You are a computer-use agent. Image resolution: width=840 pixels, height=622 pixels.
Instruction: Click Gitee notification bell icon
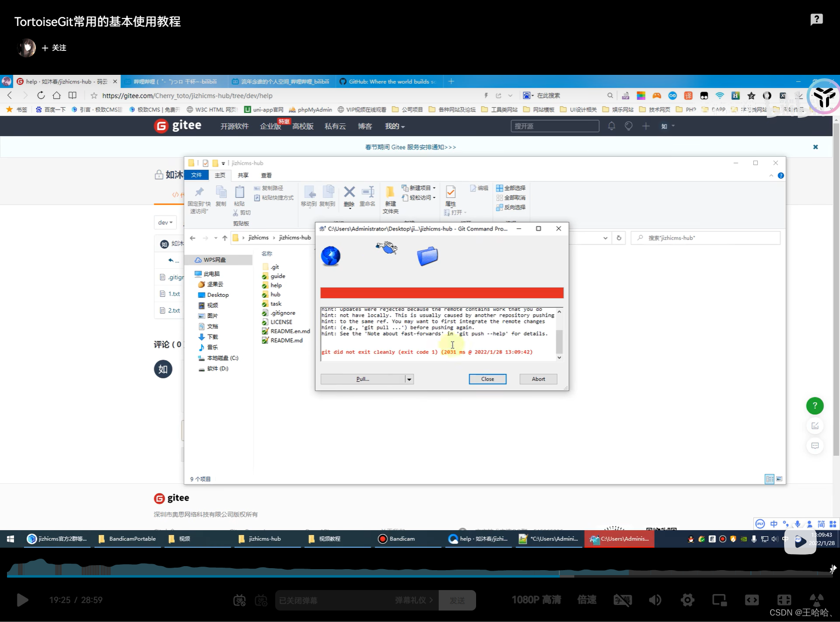[x=612, y=126]
